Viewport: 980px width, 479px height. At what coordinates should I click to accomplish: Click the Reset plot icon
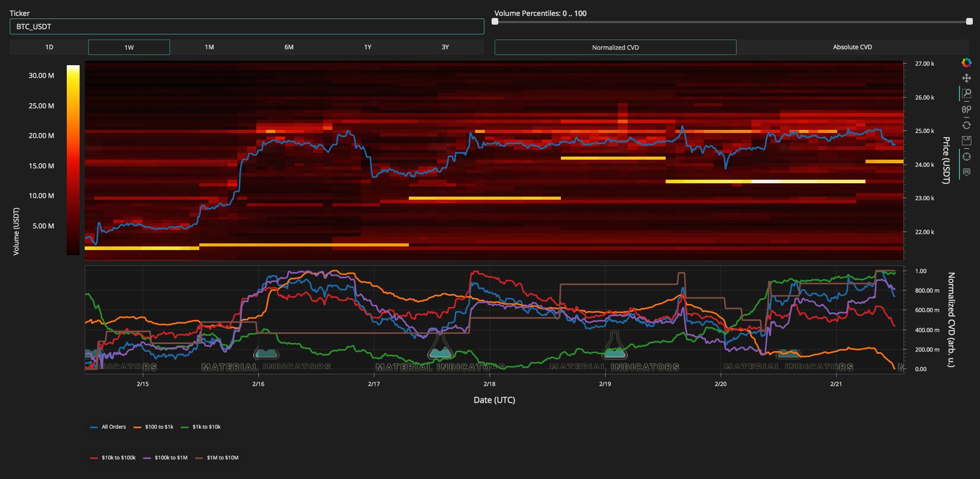click(x=966, y=125)
